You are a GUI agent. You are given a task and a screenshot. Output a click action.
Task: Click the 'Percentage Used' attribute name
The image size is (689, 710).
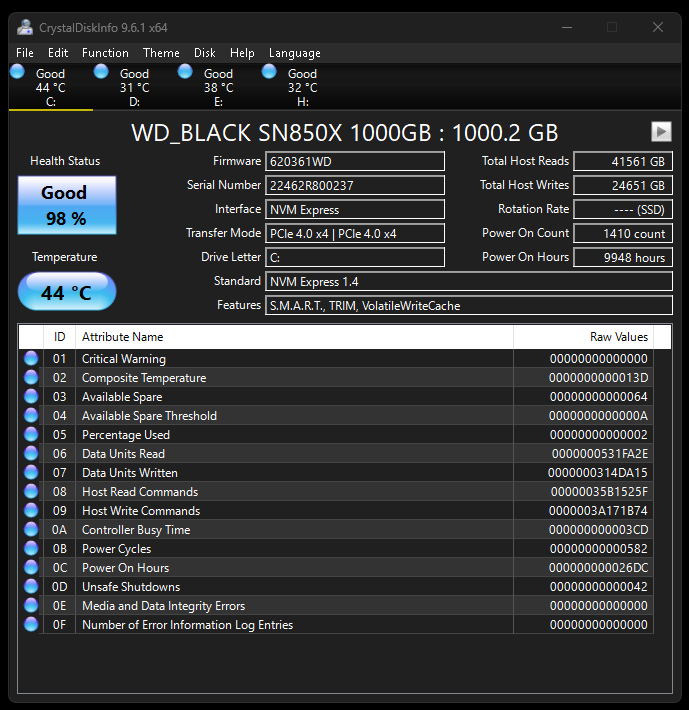[126, 435]
